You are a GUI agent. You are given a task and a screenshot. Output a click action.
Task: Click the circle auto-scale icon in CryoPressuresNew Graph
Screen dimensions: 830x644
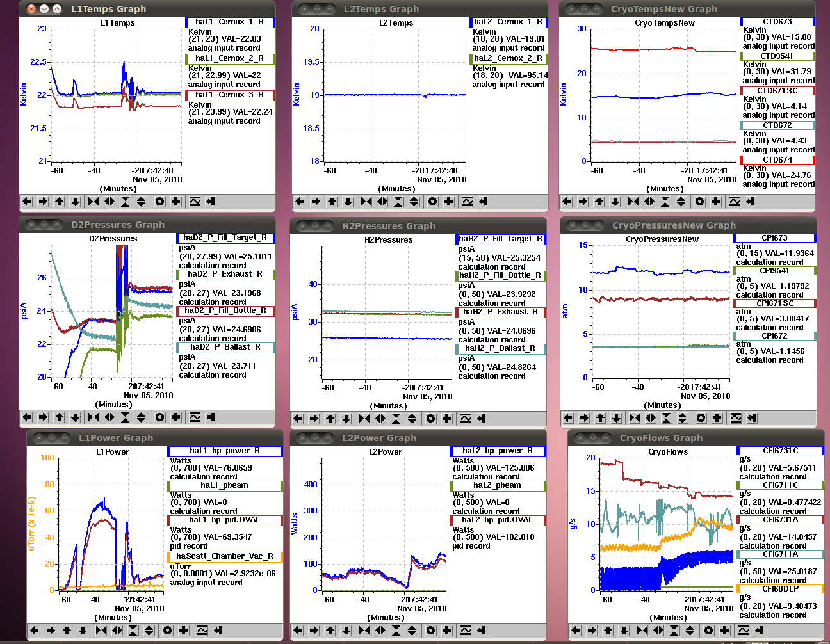tap(701, 418)
